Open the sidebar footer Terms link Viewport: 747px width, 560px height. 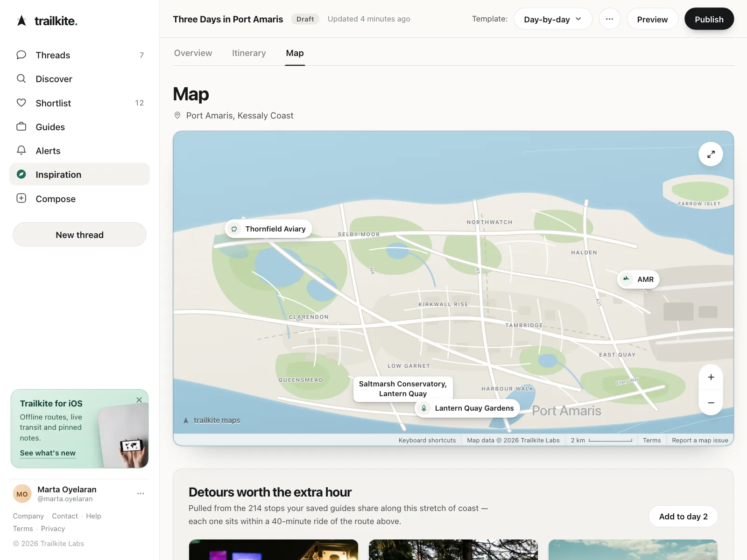(x=23, y=529)
